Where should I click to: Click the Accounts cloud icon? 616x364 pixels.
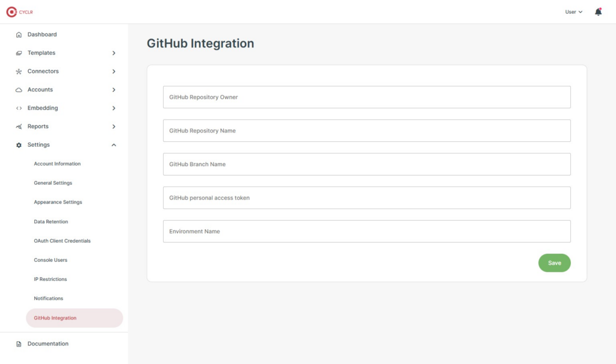coord(19,90)
